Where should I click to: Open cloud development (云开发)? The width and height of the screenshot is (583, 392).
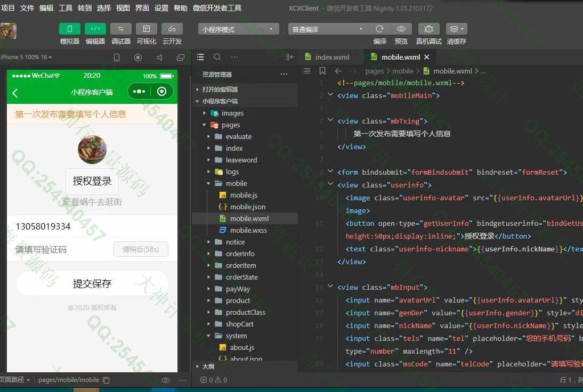pyautogui.click(x=172, y=29)
